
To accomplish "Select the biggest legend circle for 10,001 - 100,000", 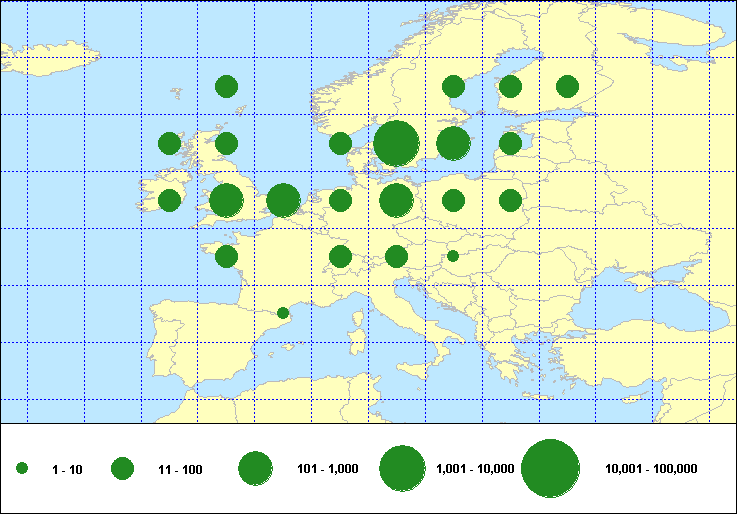I will tap(550, 468).
